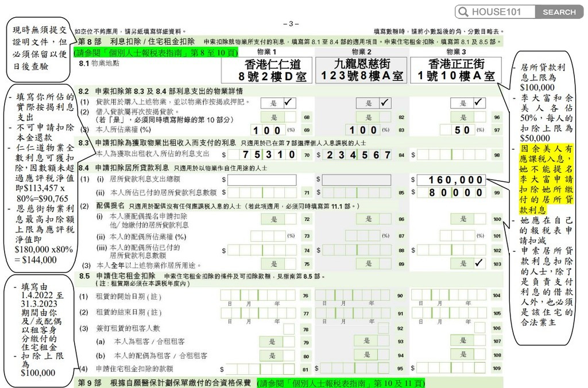Click tenant count box numbered 92

point(383,328)
